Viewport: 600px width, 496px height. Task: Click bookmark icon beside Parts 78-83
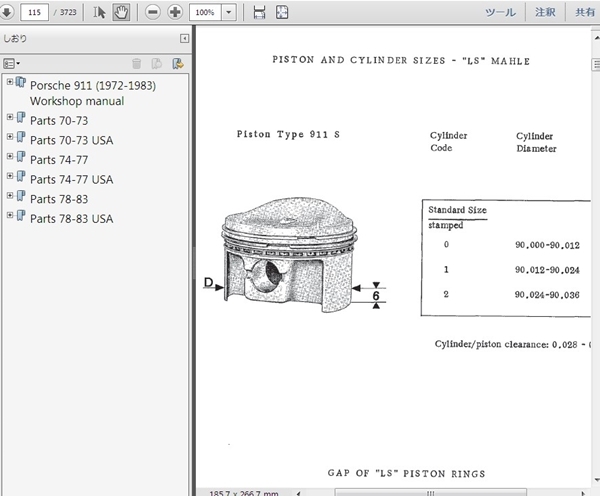21,196
